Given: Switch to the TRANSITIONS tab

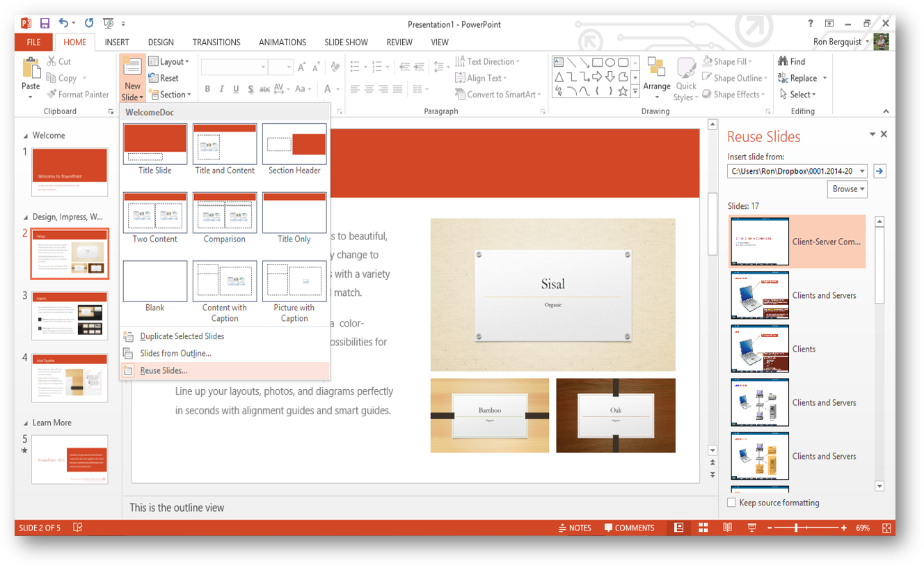Looking at the screenshot, I should click(x=216, y=42).
